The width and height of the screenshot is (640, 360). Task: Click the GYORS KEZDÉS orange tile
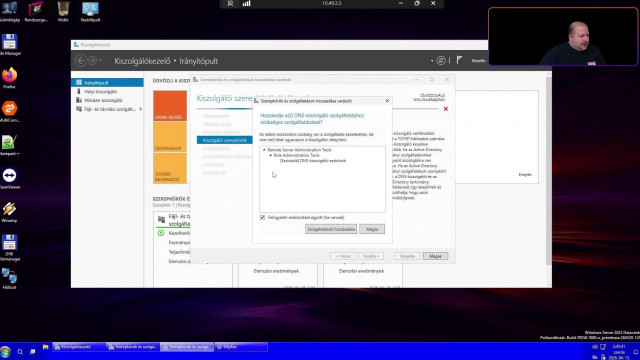(170, 106)
